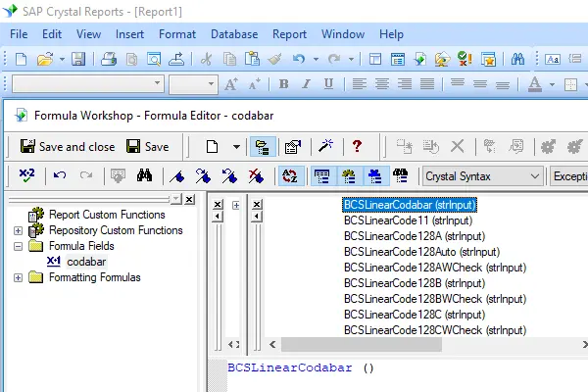Expand Repository Custom Functions node
Viewport: 588px width, 392px height.
pos(18,230)
